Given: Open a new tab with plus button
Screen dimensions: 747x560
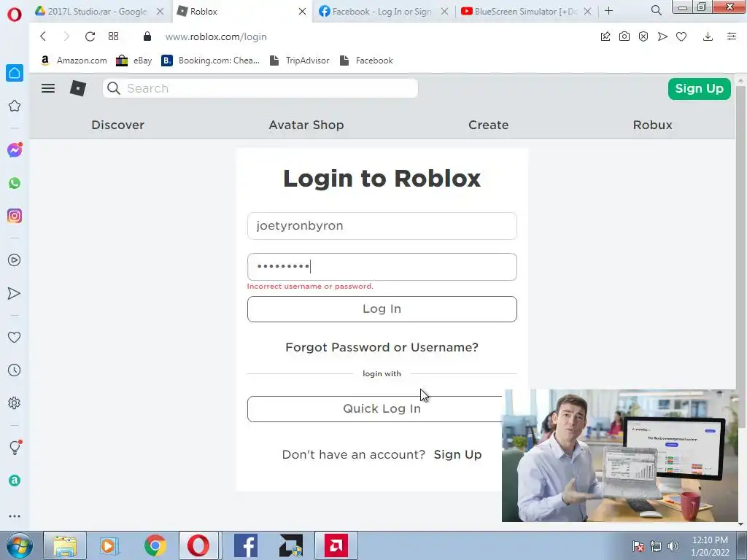Looking at the screenshot, I should point(609,10).
